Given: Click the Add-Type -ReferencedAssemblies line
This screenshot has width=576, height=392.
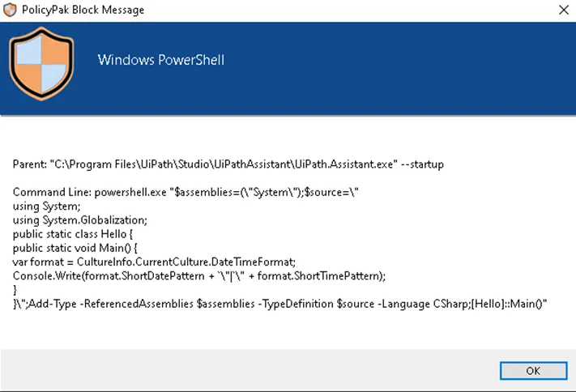Looking at the screenshot, I should (284, 303).
